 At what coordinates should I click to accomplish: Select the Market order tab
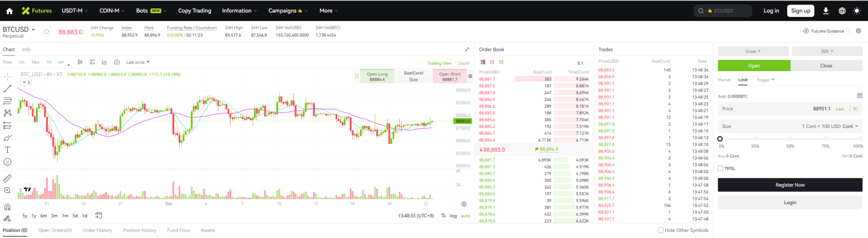point(724,80)
